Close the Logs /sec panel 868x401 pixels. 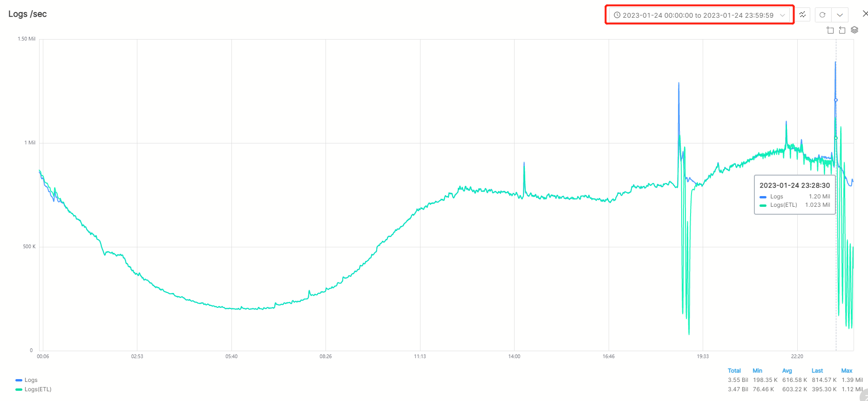click(865, 14)
